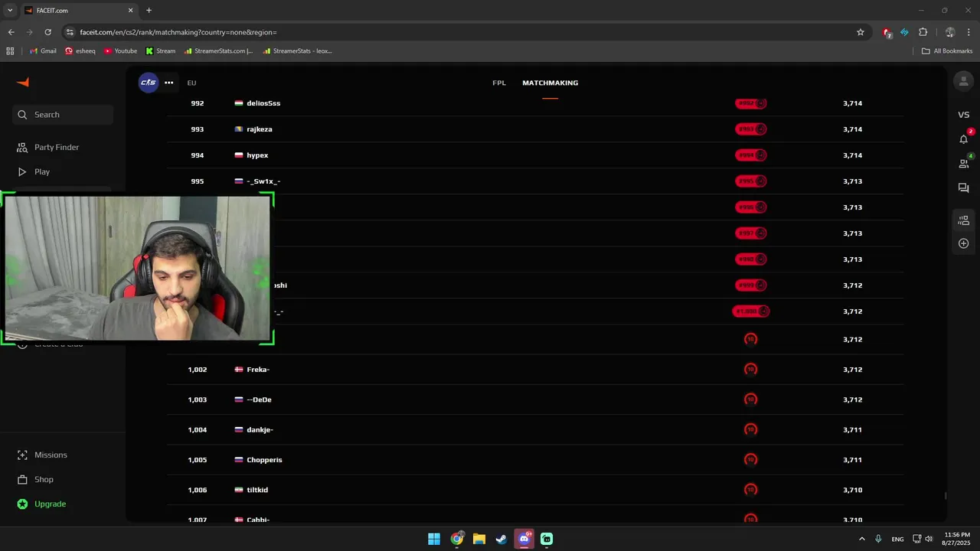Click the 3,711 Elo value for dankje-

point(852,429)
